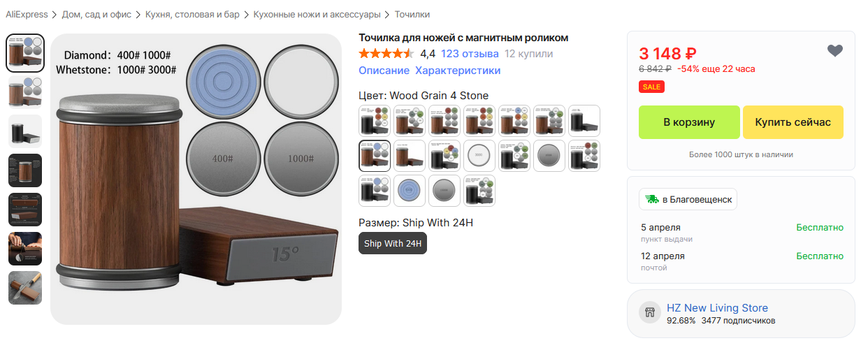Open the Характеристики section
868x350 pixels.
tap(458, 71)
